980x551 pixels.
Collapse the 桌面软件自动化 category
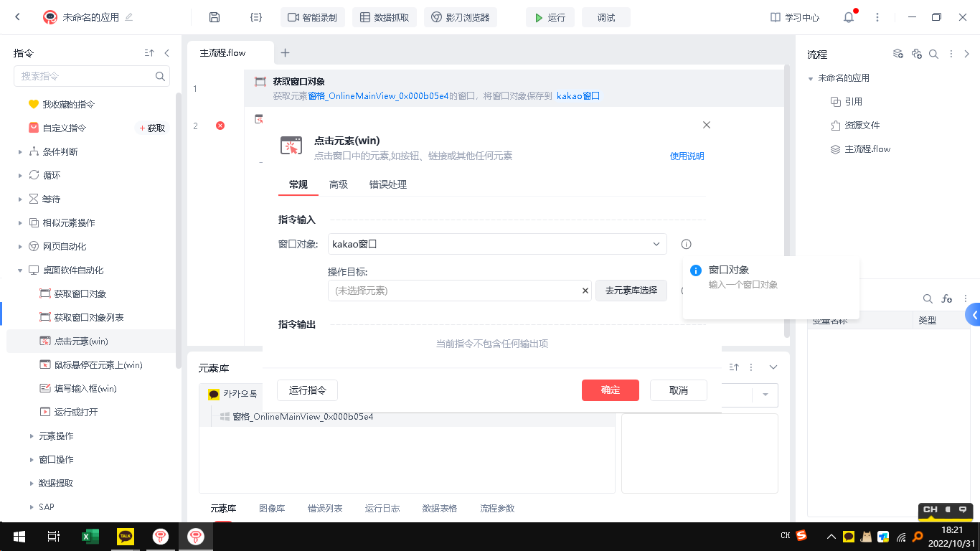(x=20, y=270)
